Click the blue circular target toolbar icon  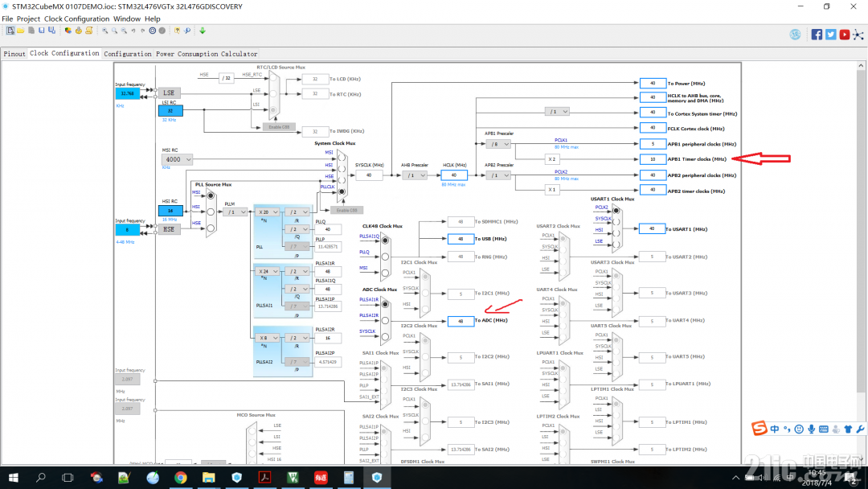[152, 31]
